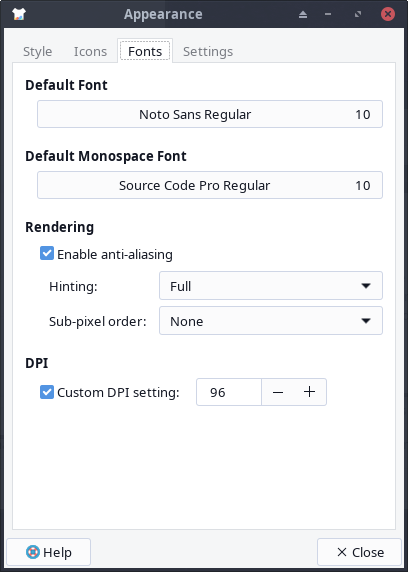The height and width of the screenshot is (572, 408).
Task: Click the Appearance t-shirt icon in title bar
Action: 19,14
